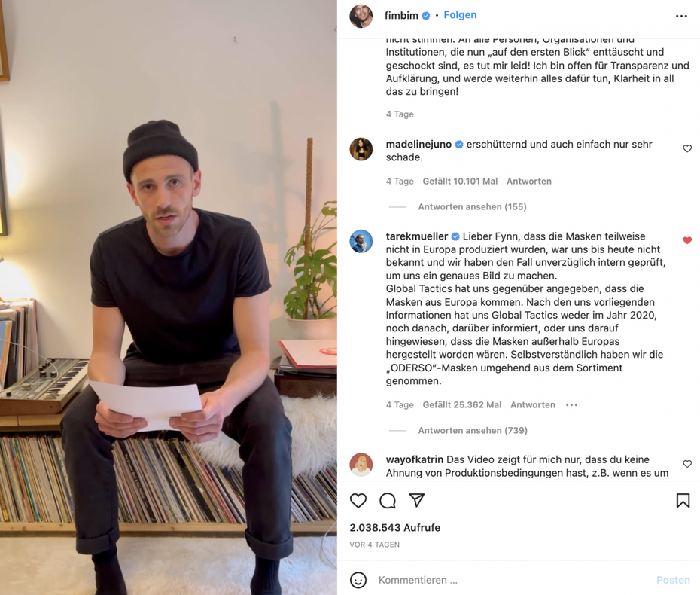Image resolution: width=700 pixels, height=595 pixels.
Task: Like madelinejuno's comment heart
Action: (x=687, y=148)
